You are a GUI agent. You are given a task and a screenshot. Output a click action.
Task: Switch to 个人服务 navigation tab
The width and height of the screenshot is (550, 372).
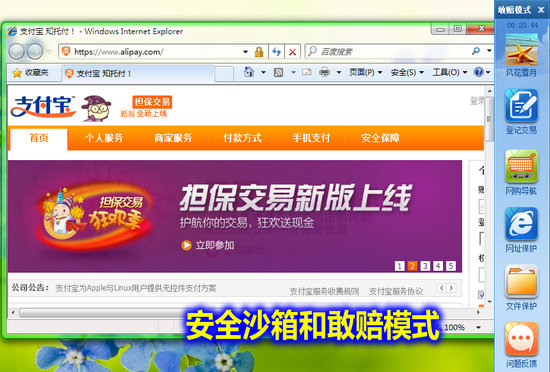click(104, 138)
